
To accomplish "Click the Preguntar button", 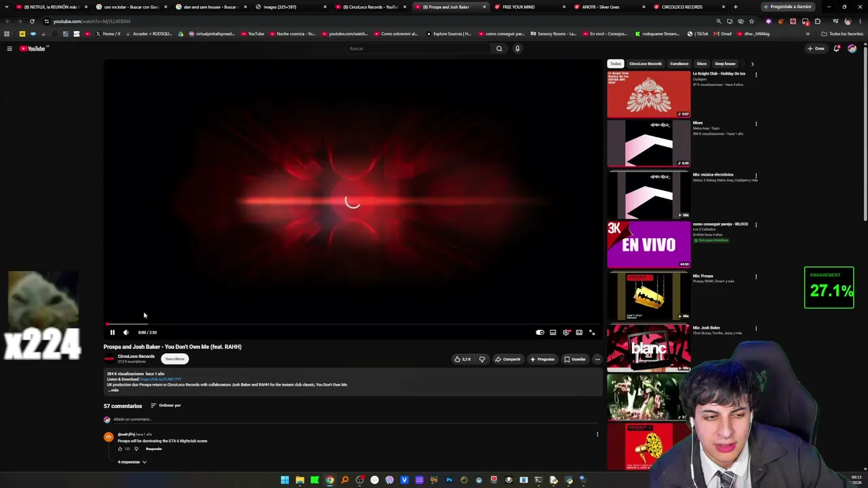I will pyautogui.click(x=542, y=359).
